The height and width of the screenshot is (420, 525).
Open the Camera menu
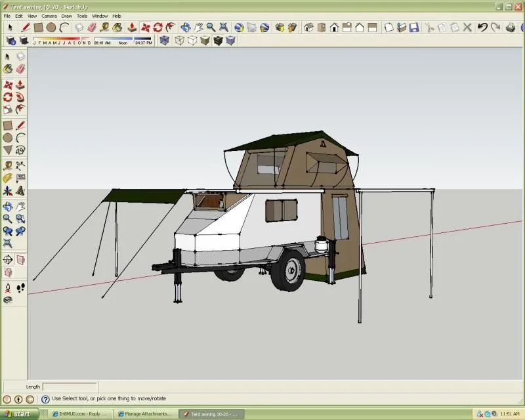pyautogui.click(x=49, y=16)
